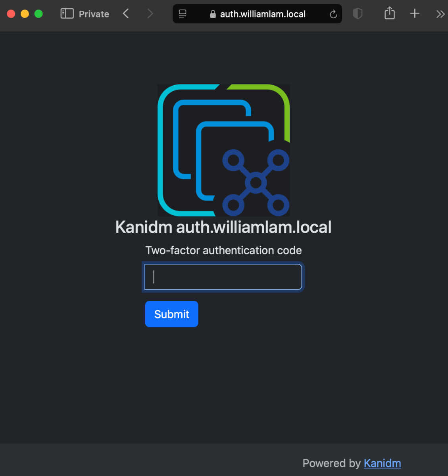The width and height of the screenshot is (448, 476).
Task: Go back with the back arrow
Action: [126, 14]
